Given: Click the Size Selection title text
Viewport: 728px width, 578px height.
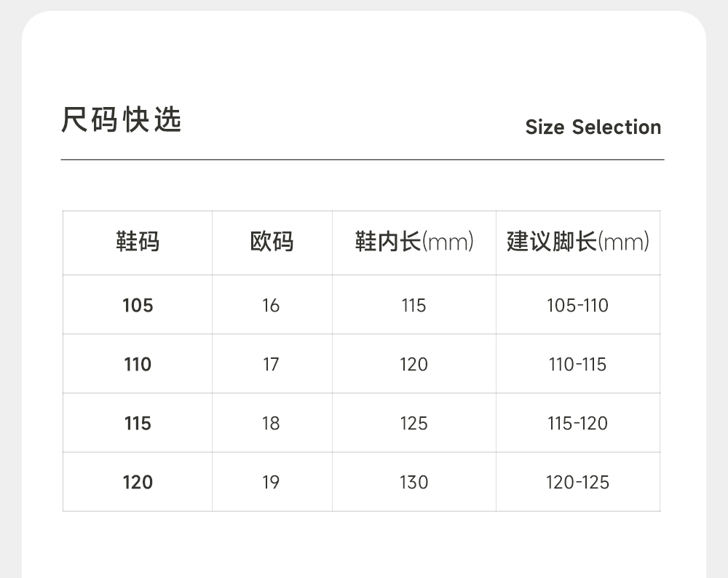Looking at the screenshot, I should click(x=593, y=127).
